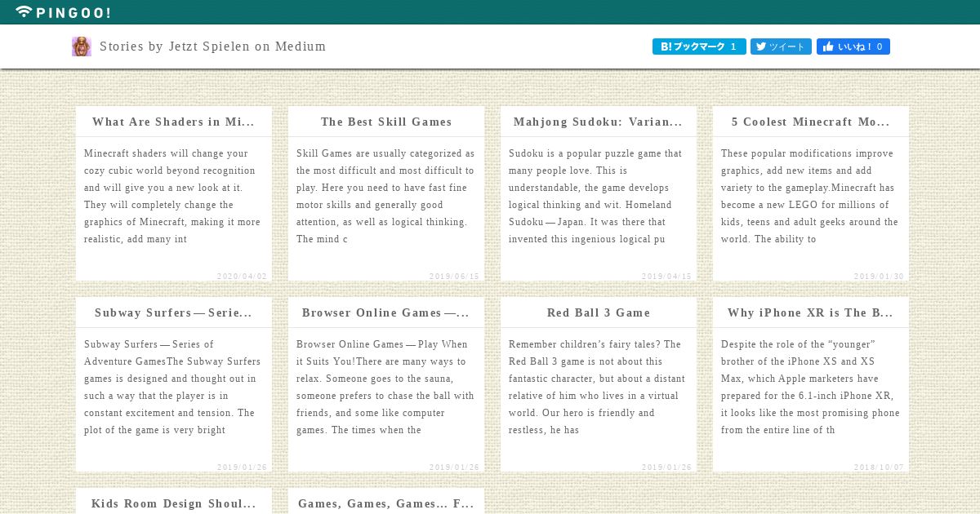Click the date 2019/06/15
The height and width of the screenshot is (514, 980).
(x=454, y=277)
